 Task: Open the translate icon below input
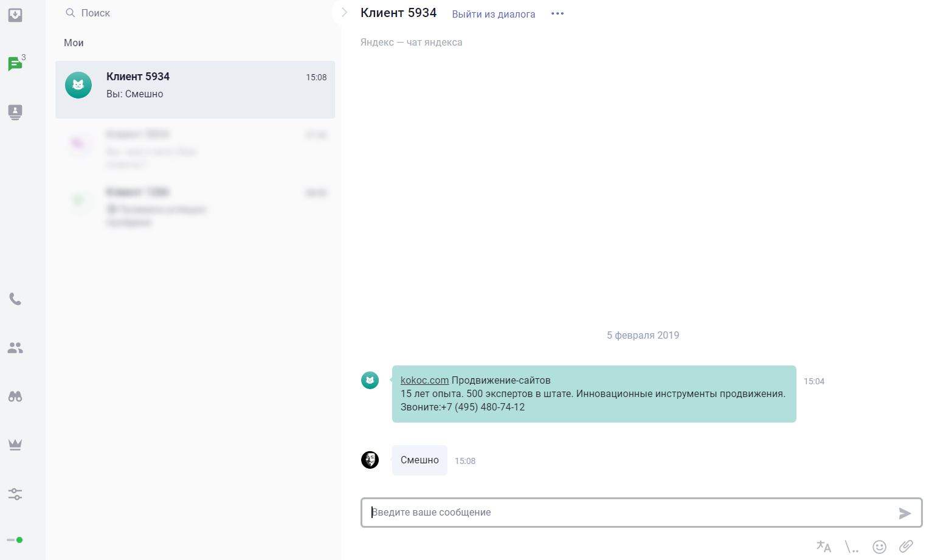(x=823, y=547)
